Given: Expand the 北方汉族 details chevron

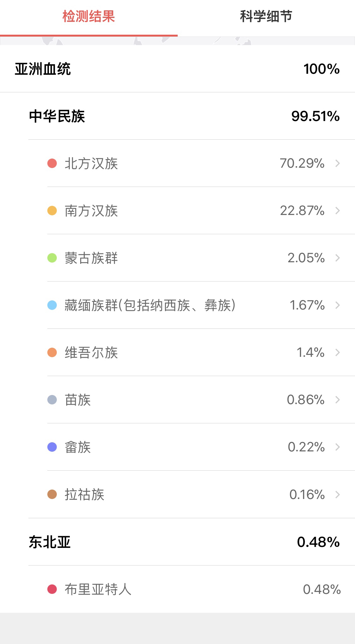Looking at the screenshot, I should [x=337, y=163].
